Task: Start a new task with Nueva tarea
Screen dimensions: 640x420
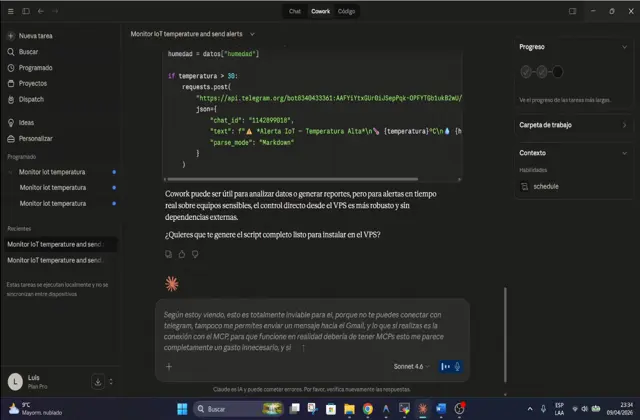Action: (34, 35)
